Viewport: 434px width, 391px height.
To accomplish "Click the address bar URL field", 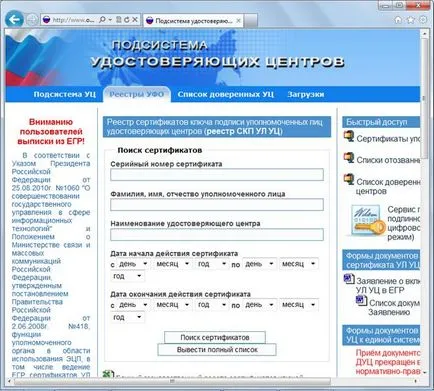I will pos(74,20).
